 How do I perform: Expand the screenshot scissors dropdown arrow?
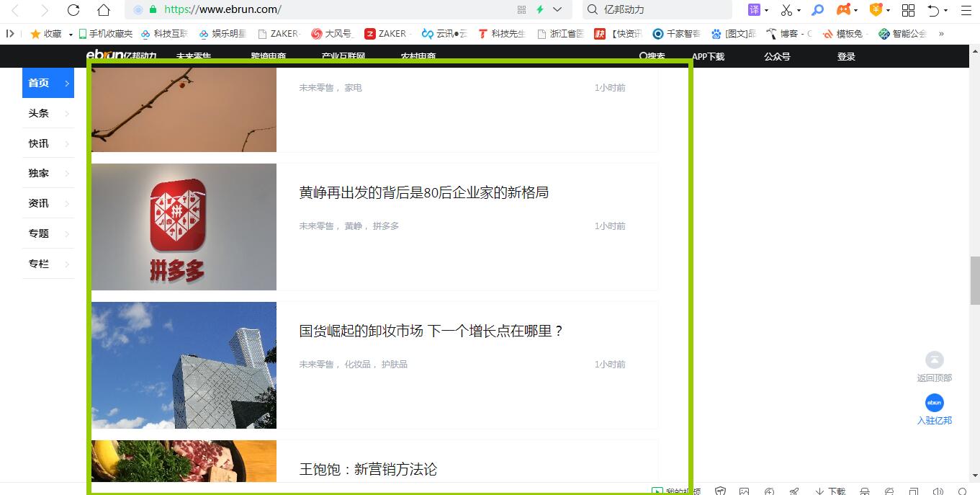[x=799, y=11]
